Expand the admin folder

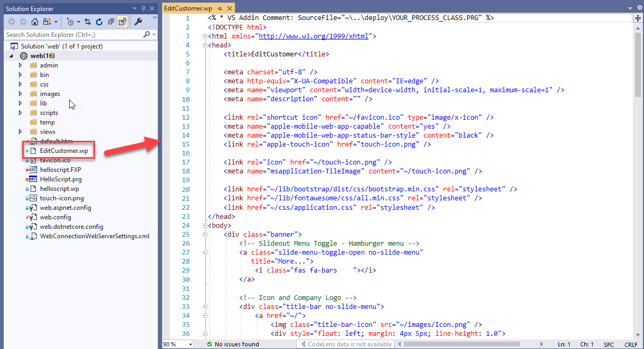point(21,65)
